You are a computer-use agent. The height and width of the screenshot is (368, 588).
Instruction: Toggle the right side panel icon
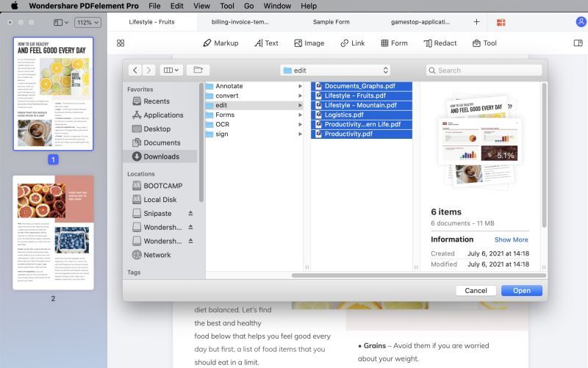[x=578, y=43]
